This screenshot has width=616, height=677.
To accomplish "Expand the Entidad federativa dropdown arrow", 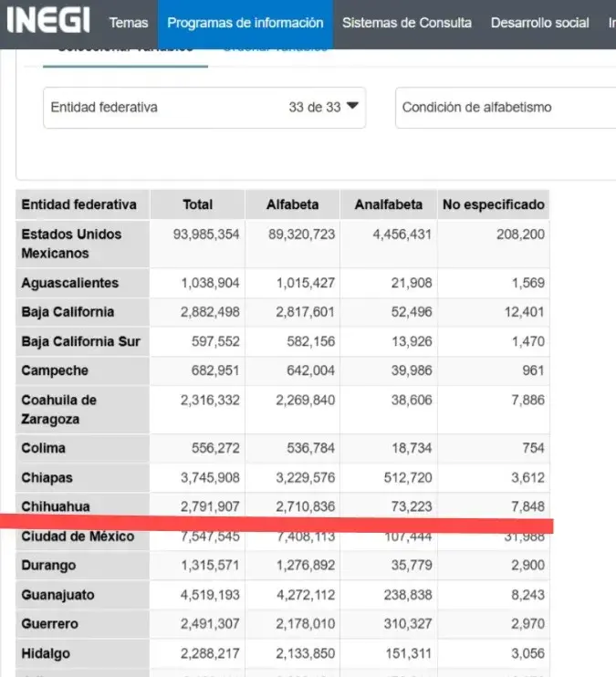I will pos(353,107).
